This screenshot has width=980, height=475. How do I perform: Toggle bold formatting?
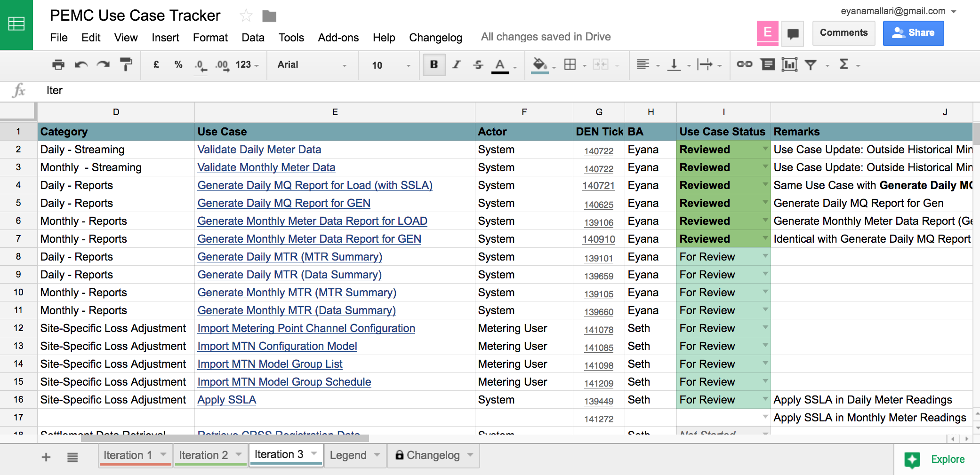tap(434, 64)
